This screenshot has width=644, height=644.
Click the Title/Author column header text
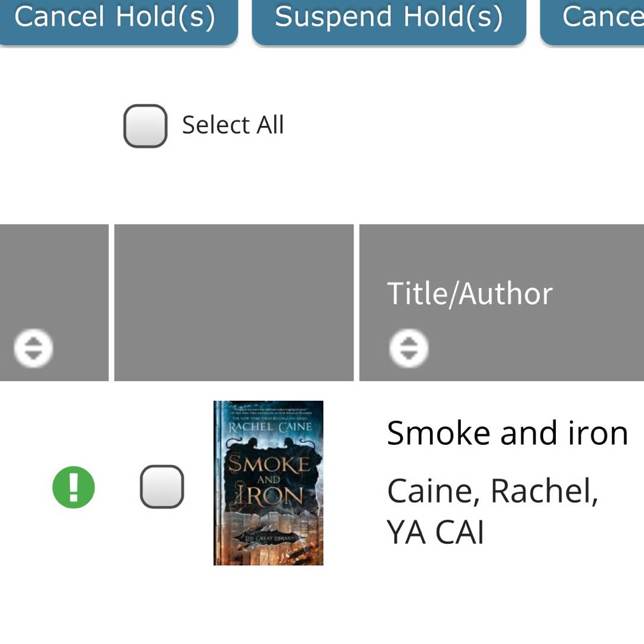click(469, 293)
